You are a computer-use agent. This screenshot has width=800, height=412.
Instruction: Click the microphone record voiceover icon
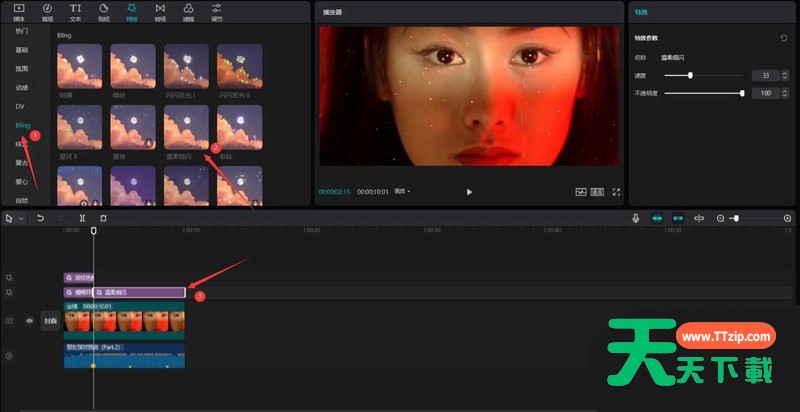point(635,217)
